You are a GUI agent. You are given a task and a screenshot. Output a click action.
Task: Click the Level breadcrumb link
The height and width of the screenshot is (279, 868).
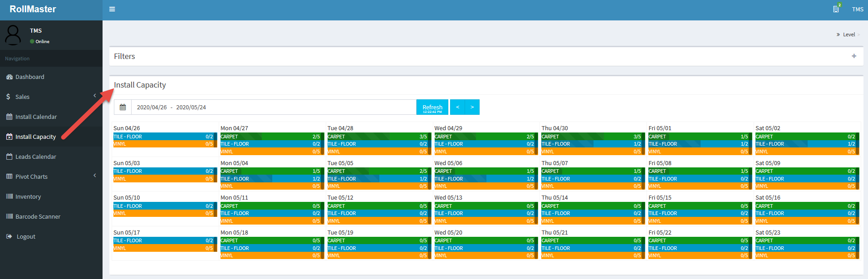click(848, 34)
